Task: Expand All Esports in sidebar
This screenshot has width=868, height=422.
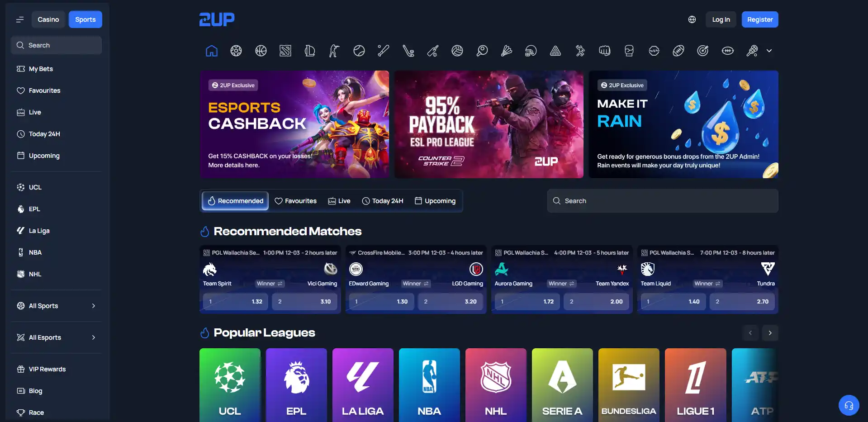Action: [x=57, y=337]
